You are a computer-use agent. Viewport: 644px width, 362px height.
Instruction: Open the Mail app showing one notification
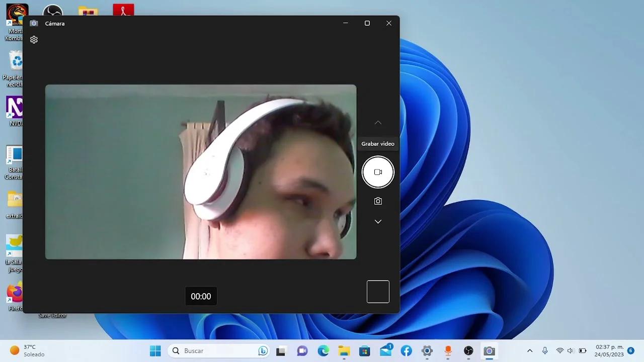pyautogui.click(x=385, y=350)
